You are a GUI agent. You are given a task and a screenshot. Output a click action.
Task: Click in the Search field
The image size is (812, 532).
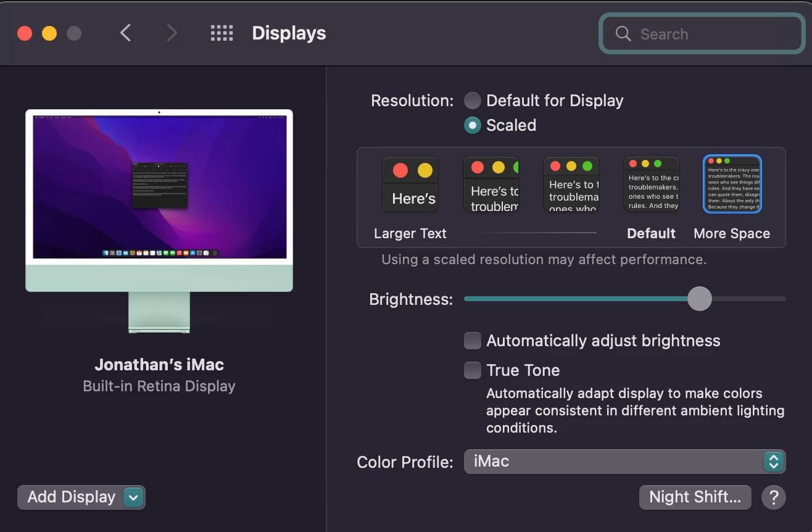coord(702,33)
